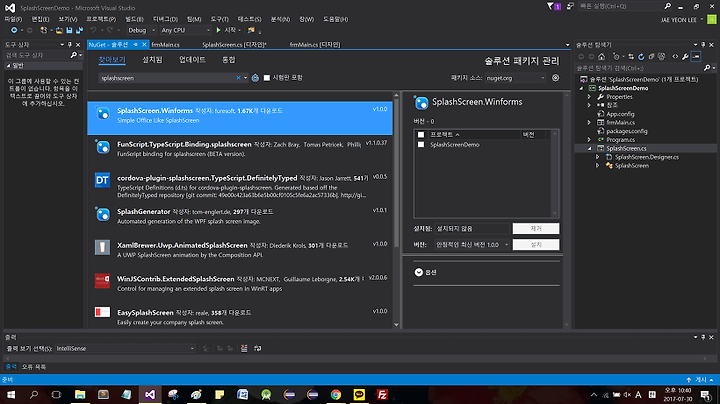720x404 pixels.
Task: Click the New Project toolbar icon
Action: (44, 30)
